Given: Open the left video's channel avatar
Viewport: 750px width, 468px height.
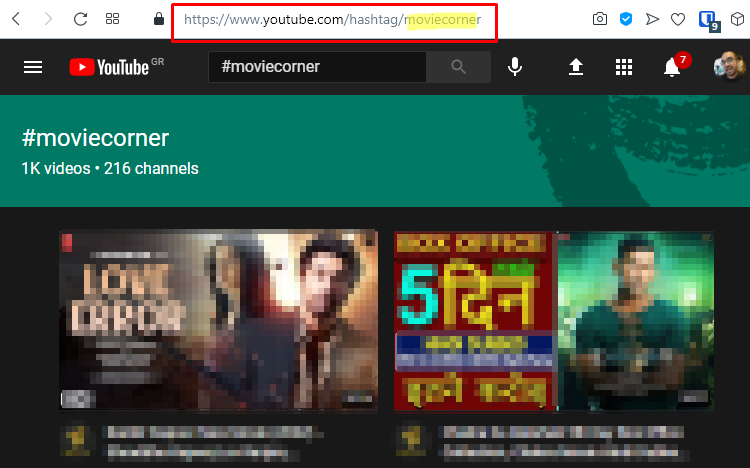Looking at the screenshot, I should tap(76, 439).
